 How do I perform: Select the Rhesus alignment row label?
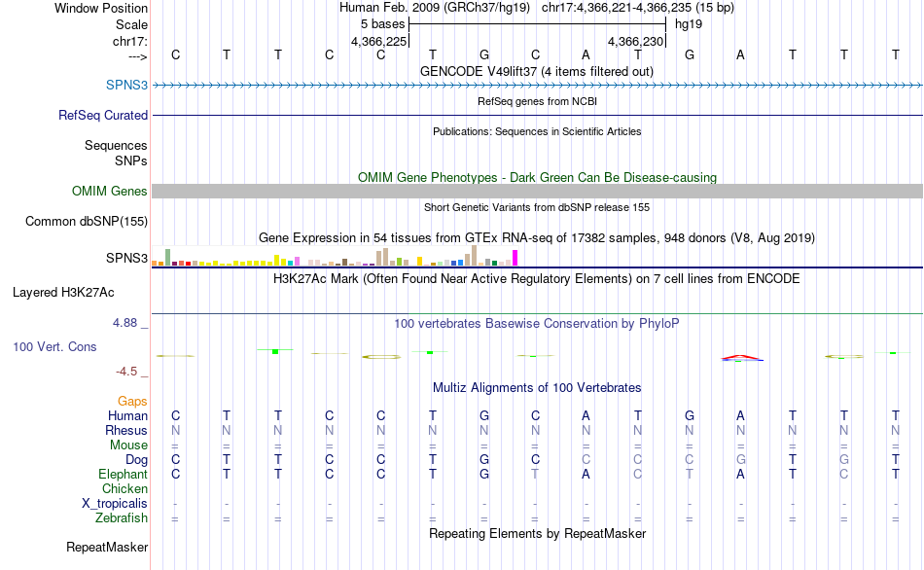[126, 430]
